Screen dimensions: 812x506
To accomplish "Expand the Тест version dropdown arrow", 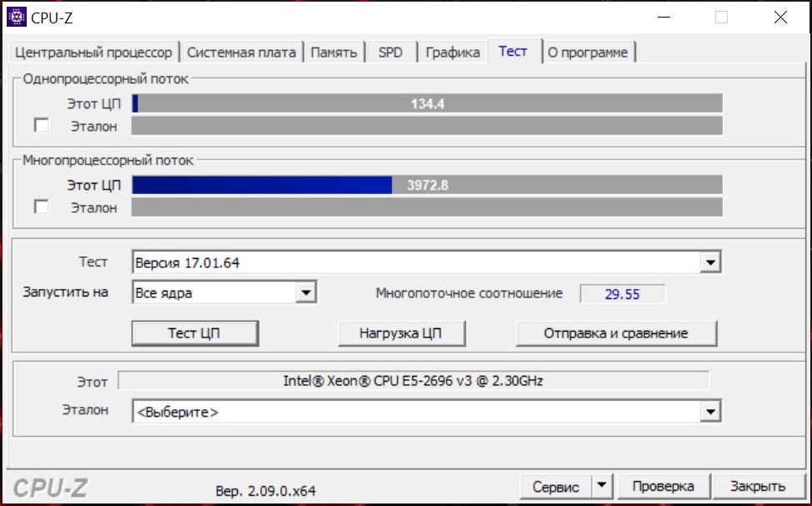I will 710,262.
